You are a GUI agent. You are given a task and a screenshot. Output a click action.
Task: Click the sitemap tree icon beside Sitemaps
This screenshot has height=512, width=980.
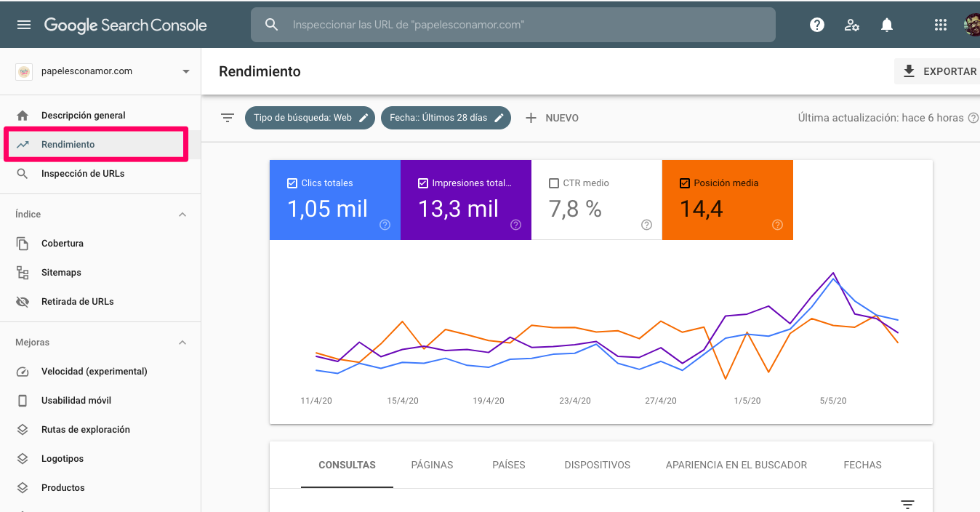coord(23,273)
